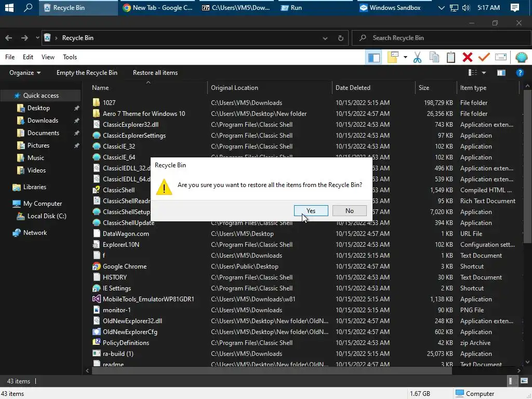
Task: Click the Email envelope toolbar icon
Action: [501, 57]
